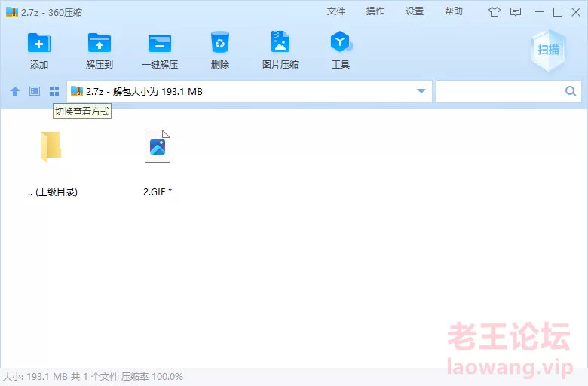
Task: Click the 360压缩 app icon in title bar
Action: 12,12
